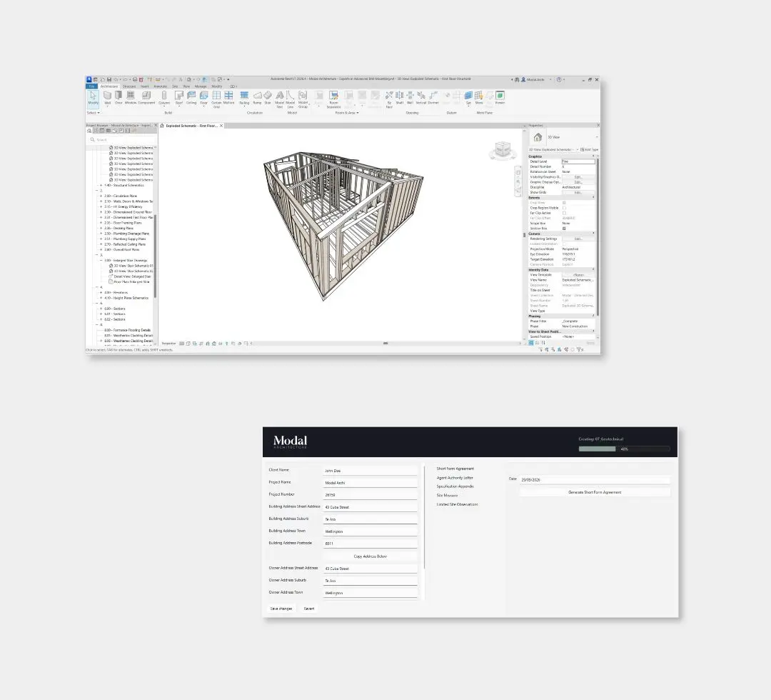The width and height of the screenshot is (771, 700).
Task: Select Exploded Schematic - First Floor view tab
Action: point(191,126)
